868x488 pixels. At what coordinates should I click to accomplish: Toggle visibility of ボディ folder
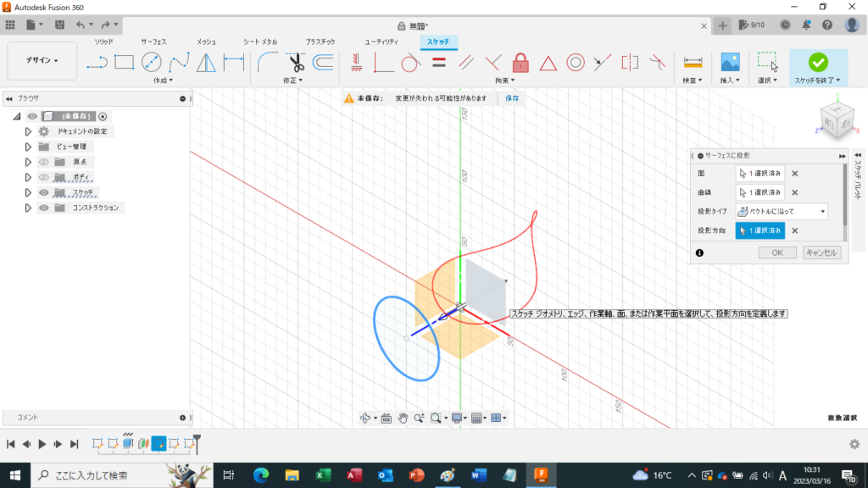click(44, 177)
